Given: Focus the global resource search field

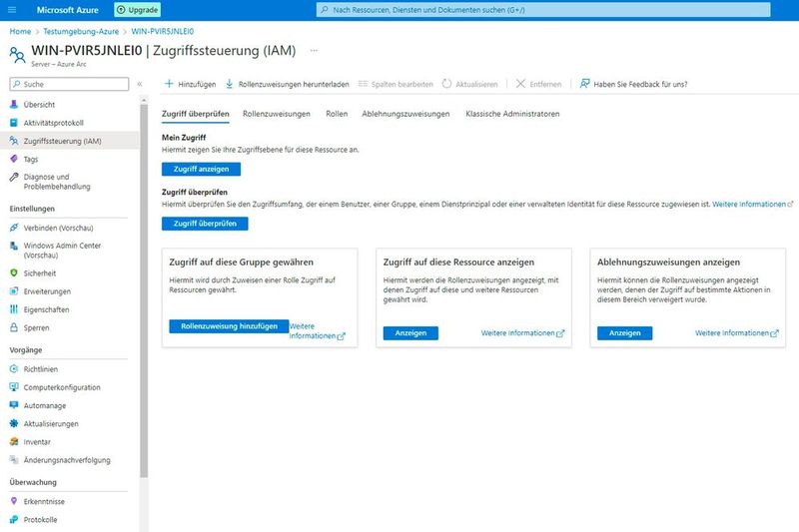Looking at the screenshot, I should tap(543, 10).
